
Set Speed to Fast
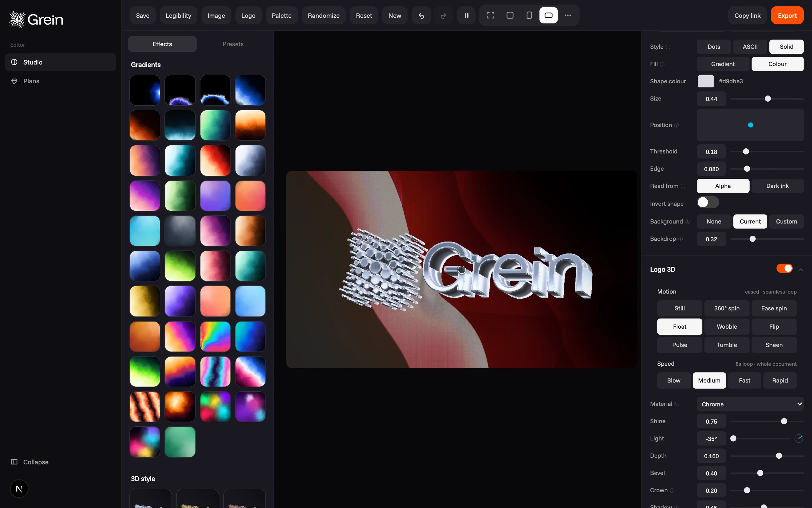coord(744,380)
